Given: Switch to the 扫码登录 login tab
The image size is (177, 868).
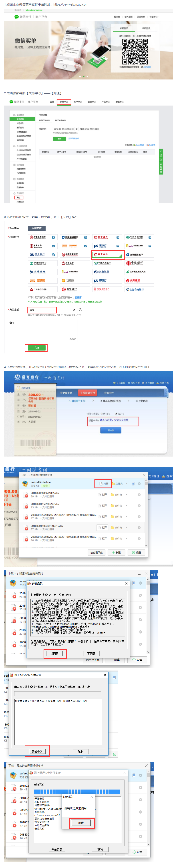Looking at the screenshot, I should click(x=124, y=29).
